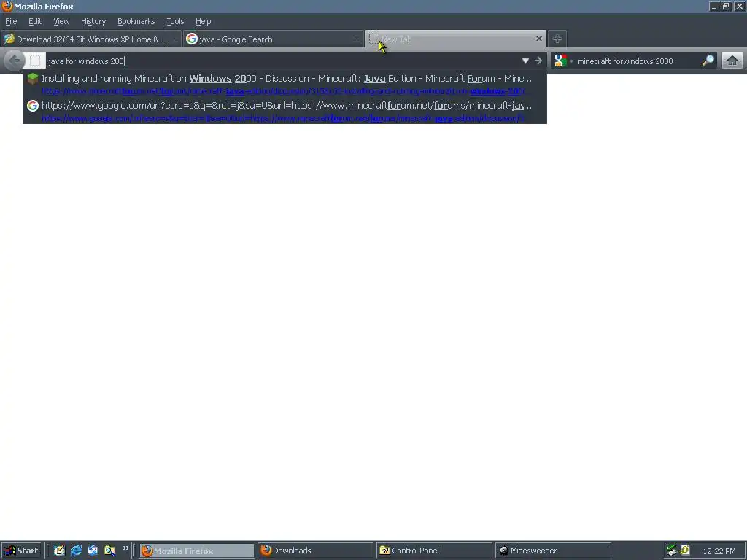Click the 12:22 PM taskbar clock
Viewport: 747px width, 560px height.
tap(719, 551)
